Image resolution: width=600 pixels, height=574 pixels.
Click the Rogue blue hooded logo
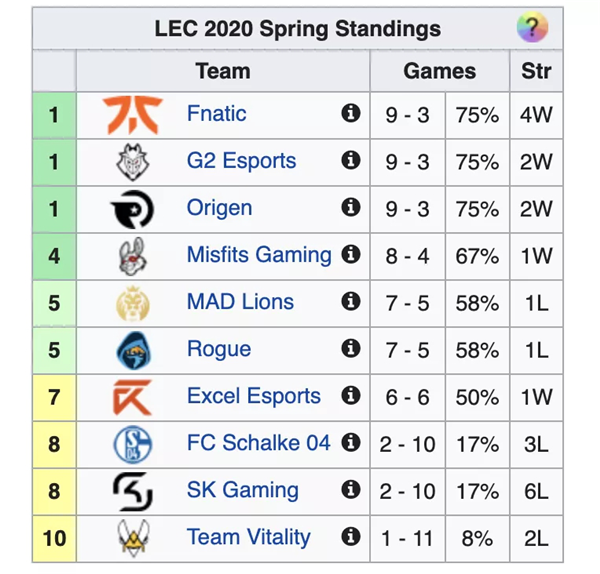tap(133, 350)
